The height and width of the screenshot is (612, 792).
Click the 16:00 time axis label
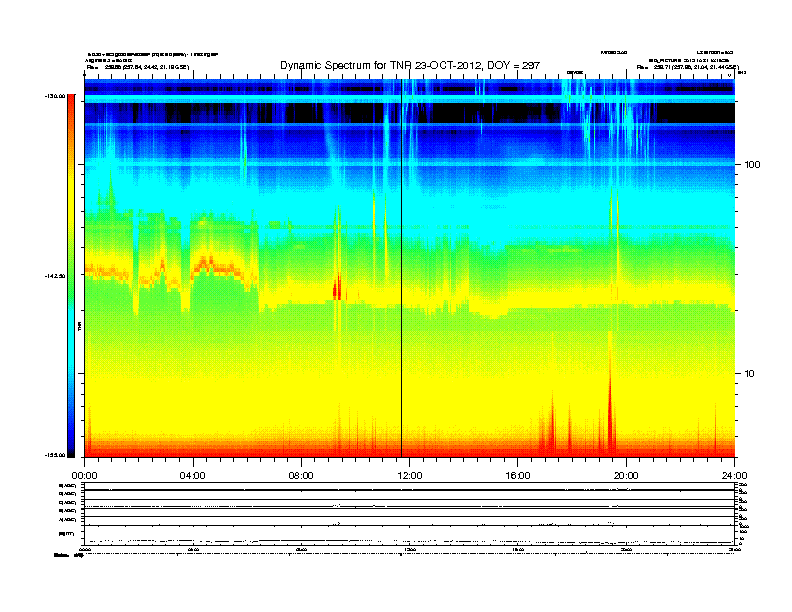pyautogui.click(x=518, y=476)
